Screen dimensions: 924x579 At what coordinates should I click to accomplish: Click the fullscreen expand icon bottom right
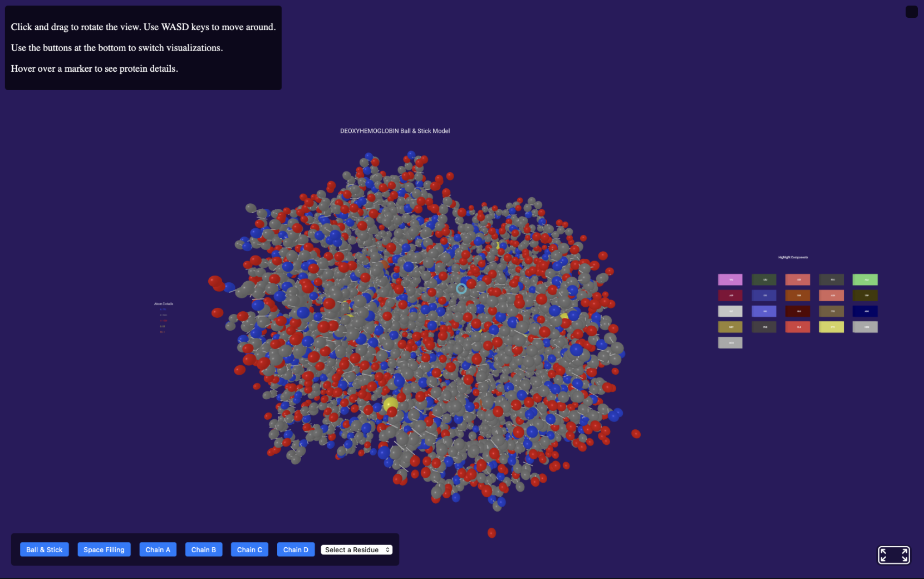tap(894, 555)
